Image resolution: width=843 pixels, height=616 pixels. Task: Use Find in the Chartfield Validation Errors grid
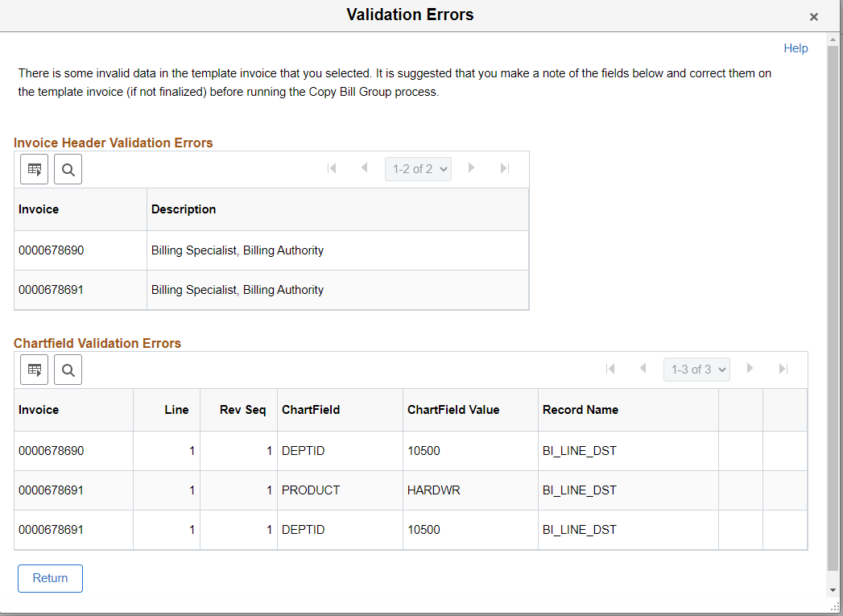(x=68, y=370)
